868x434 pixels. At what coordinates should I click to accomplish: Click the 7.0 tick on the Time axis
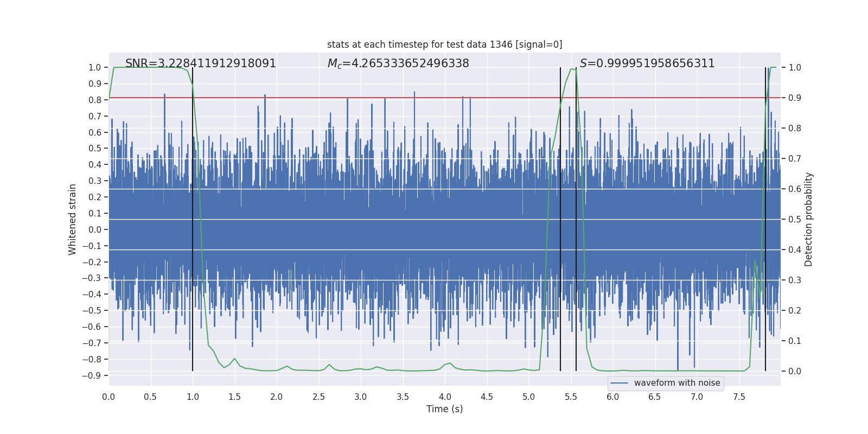pyautogui.click(x=697, y=397)
